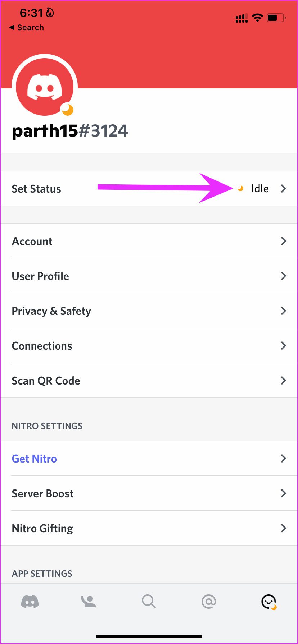
Task: Tap the parth15#3124 username text
Action: pos(70,131)
